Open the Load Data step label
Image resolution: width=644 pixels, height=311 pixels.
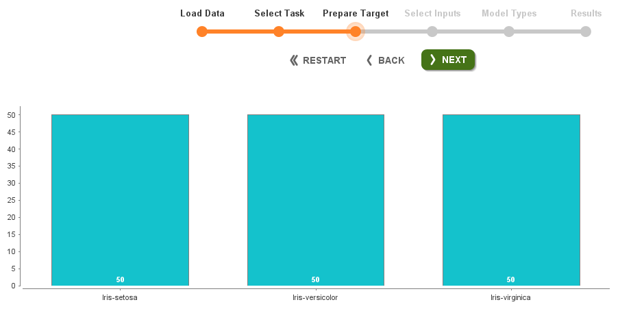coord(202,13)
